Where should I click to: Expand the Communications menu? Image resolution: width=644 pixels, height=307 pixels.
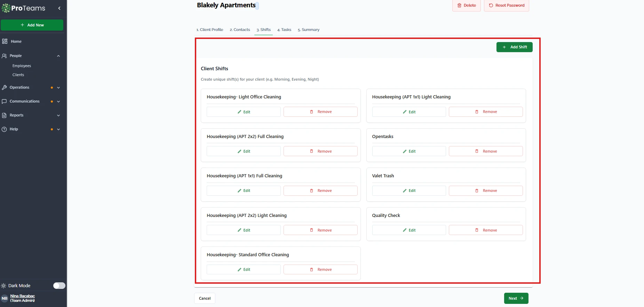tap(58, 102)
